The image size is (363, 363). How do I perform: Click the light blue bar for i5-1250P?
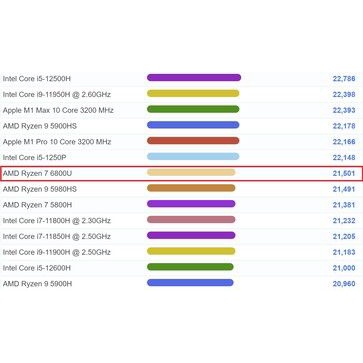(x=193, y=156)
